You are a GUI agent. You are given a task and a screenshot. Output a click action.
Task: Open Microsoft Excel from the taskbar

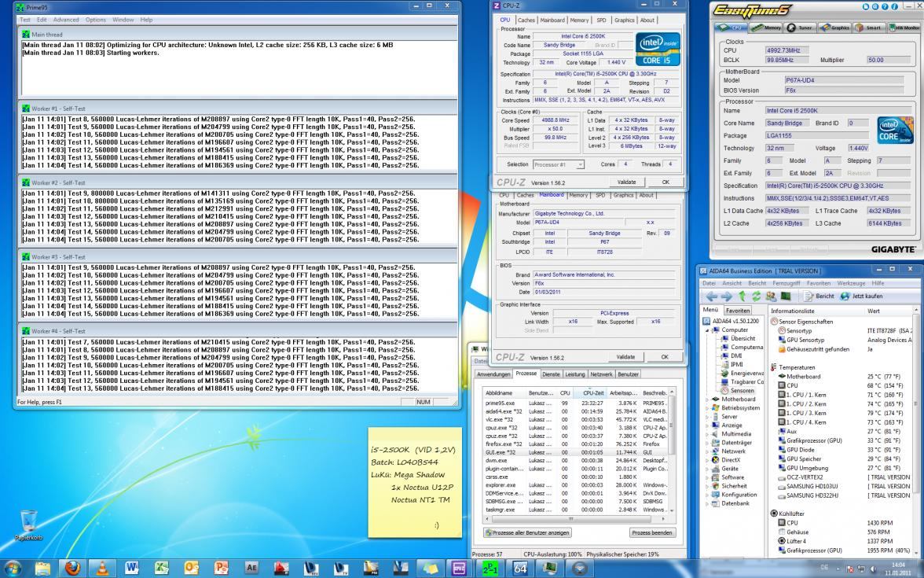click(162, 568)
